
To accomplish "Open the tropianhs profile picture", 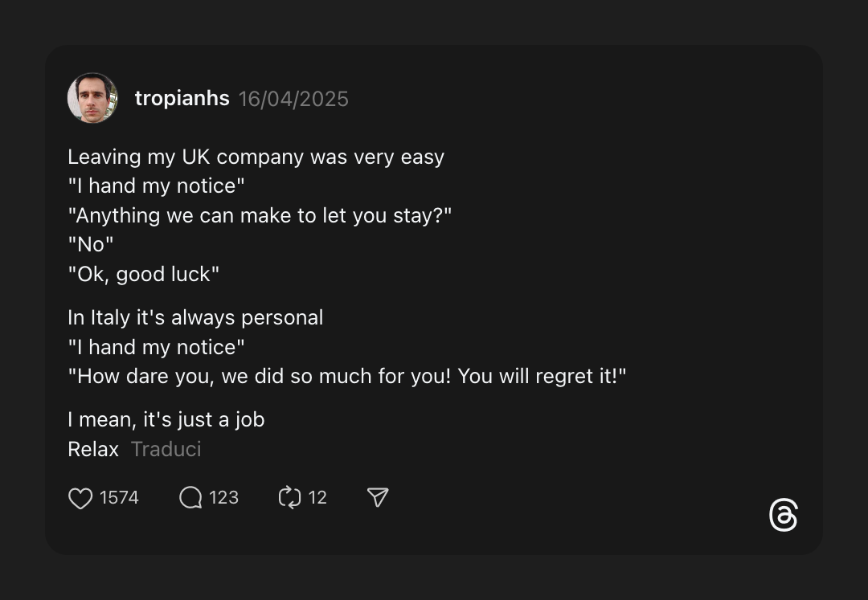I will [92, 98].
